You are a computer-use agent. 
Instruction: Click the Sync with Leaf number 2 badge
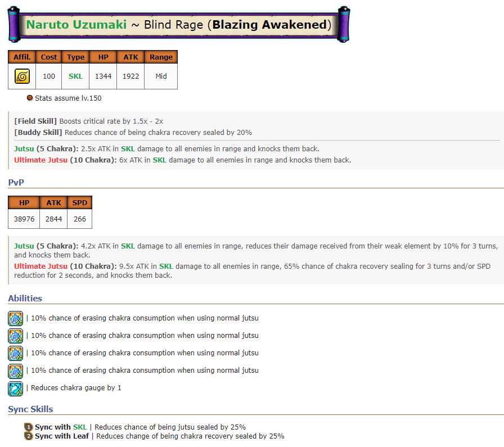(29, 436)
